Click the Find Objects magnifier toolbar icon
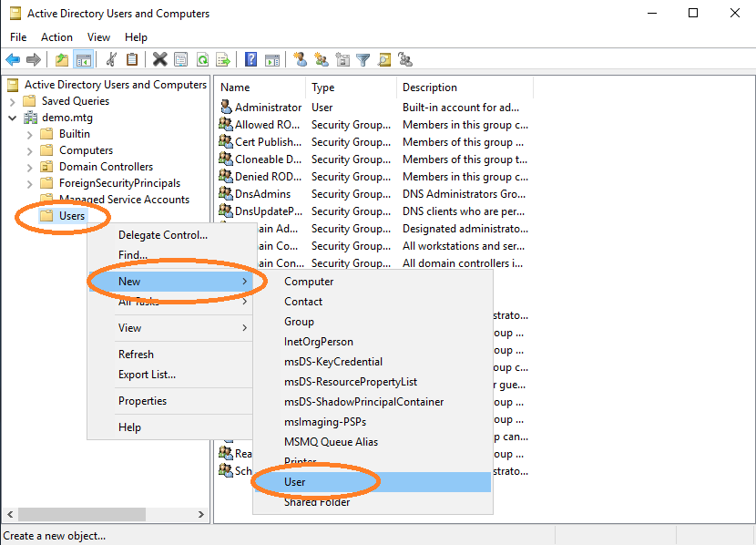The width and height of the screenshot is (756, 545). (383, 59)
